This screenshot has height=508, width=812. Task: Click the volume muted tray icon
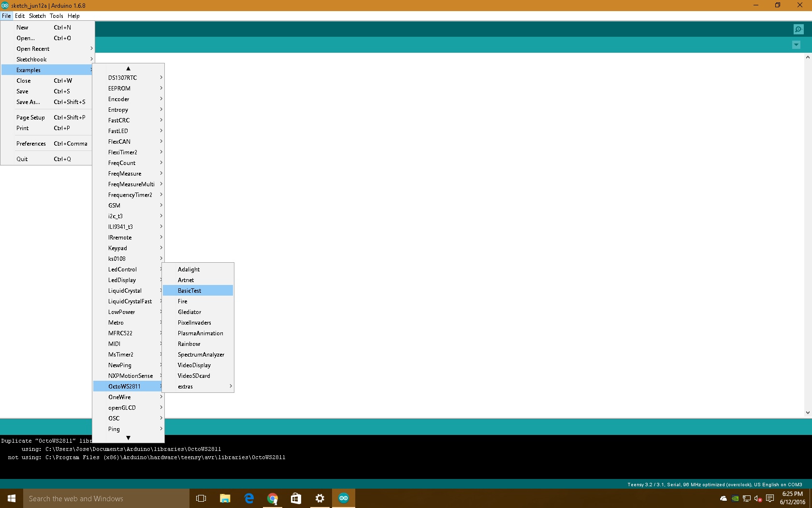pos(758,498)
